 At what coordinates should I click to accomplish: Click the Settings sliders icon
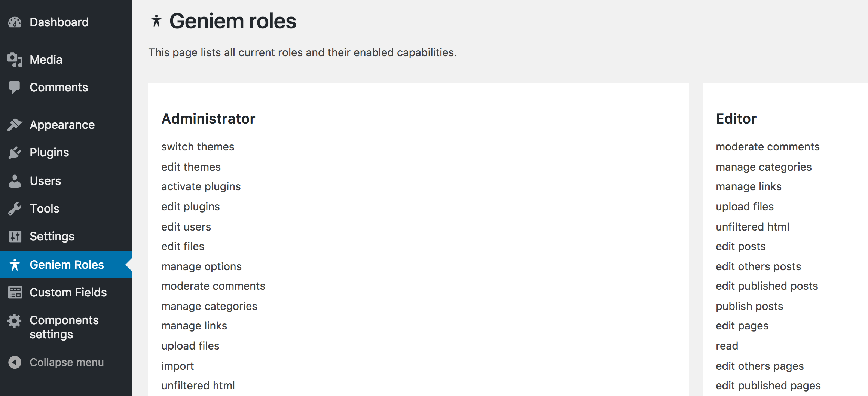pos(15,237)
